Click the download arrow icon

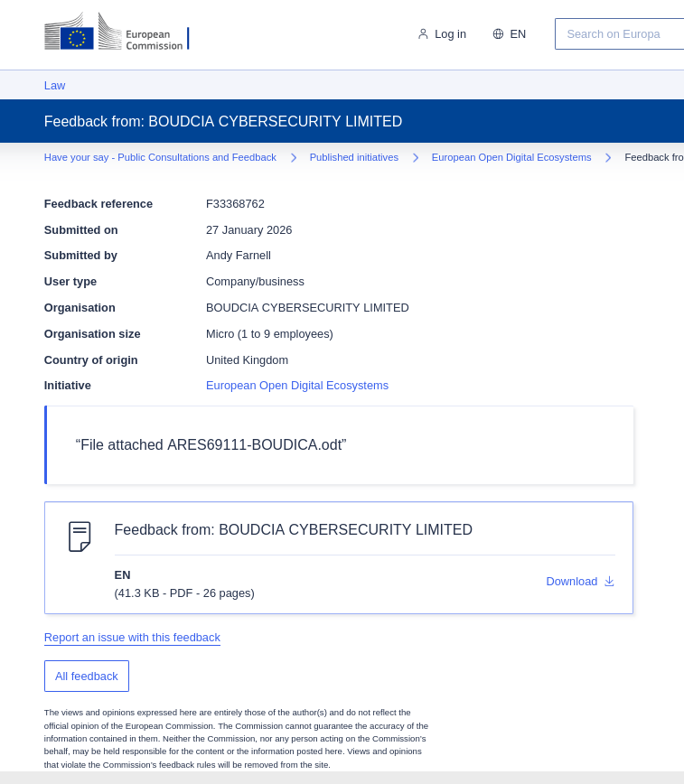pyautogui.click(x=609, y=582)
